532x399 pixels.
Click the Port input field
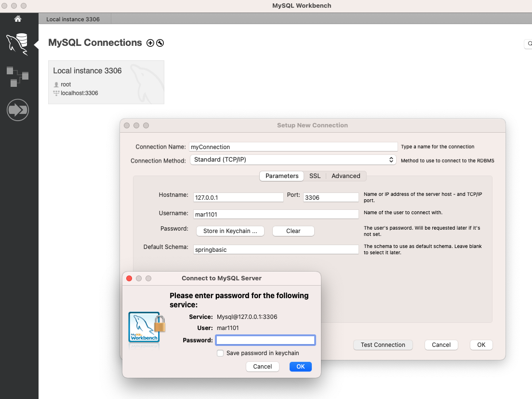(331, 197)
